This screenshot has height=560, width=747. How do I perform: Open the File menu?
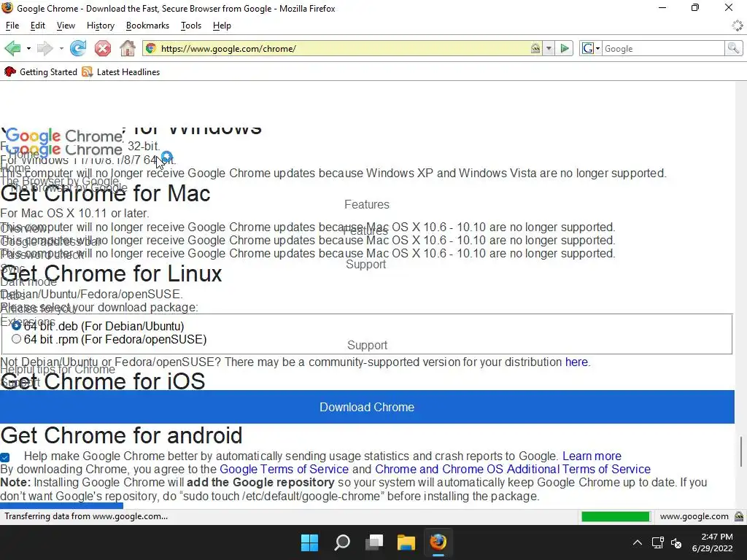click(12, 26)
